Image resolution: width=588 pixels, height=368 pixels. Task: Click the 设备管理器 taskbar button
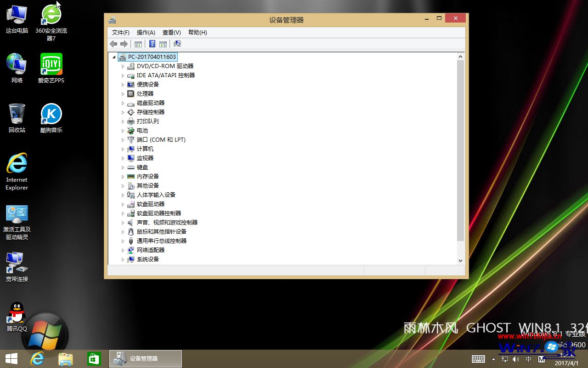[146, 359]
